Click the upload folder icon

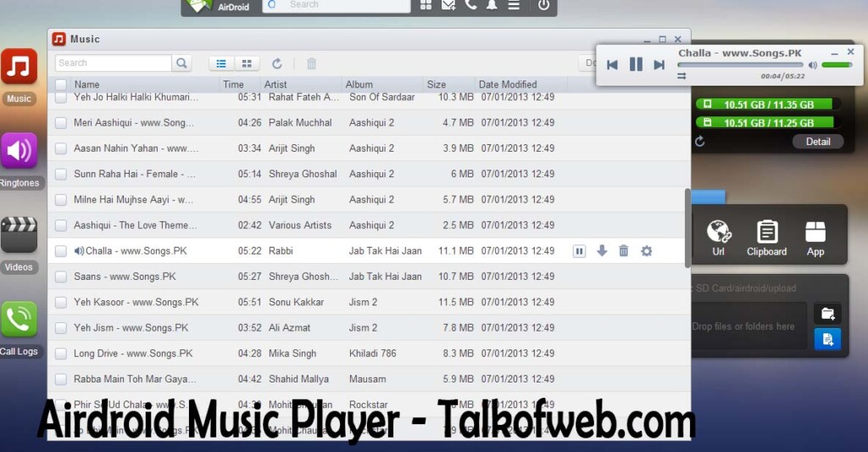pyautogui.click(x=827, y=314)
